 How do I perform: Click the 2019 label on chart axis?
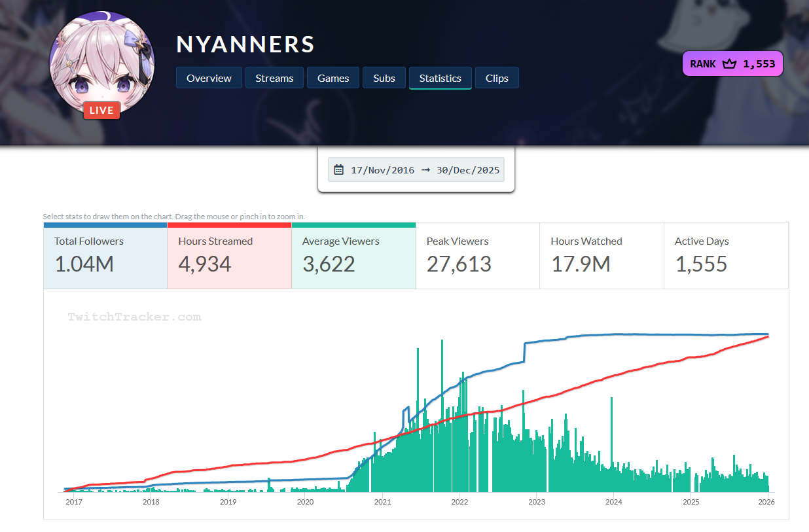(228, 502)
